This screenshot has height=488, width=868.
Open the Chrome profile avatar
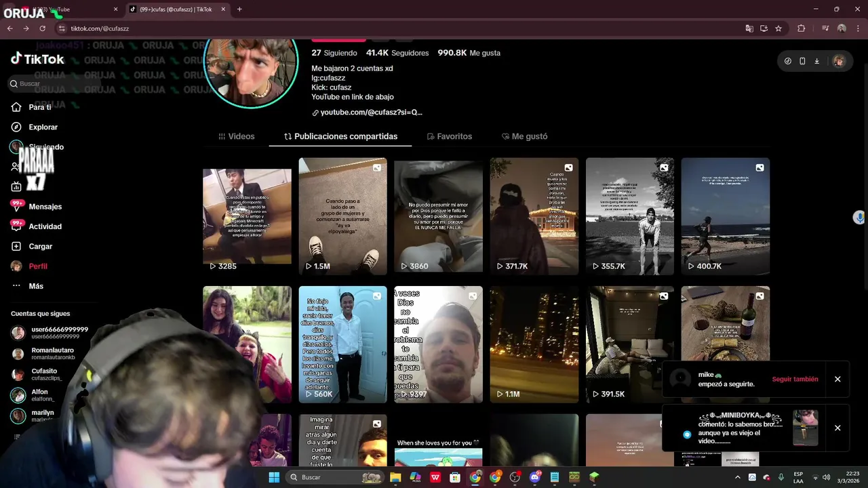tap(842, 28)
